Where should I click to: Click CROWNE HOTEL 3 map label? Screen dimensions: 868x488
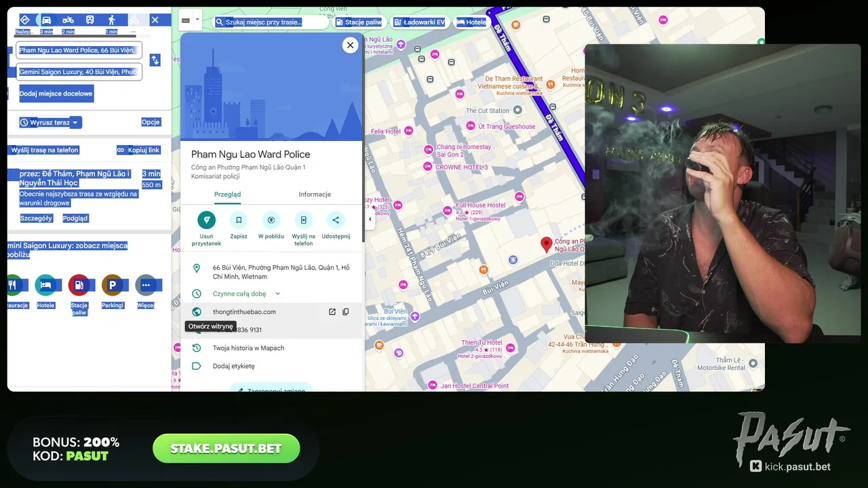click(x=462, y=167)
